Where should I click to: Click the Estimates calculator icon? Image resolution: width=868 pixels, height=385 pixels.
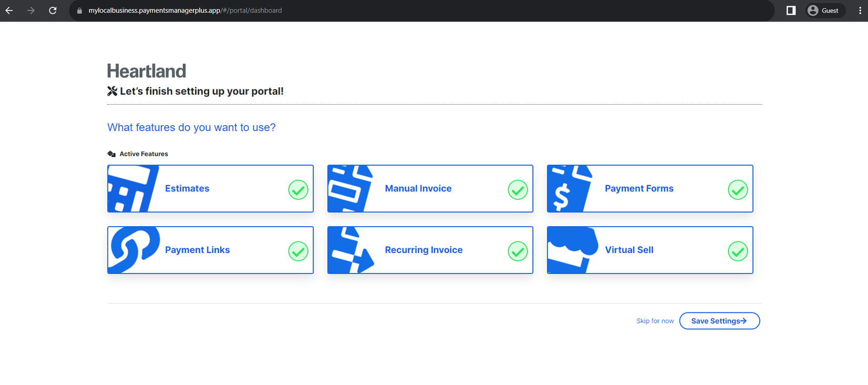point(133,189)
